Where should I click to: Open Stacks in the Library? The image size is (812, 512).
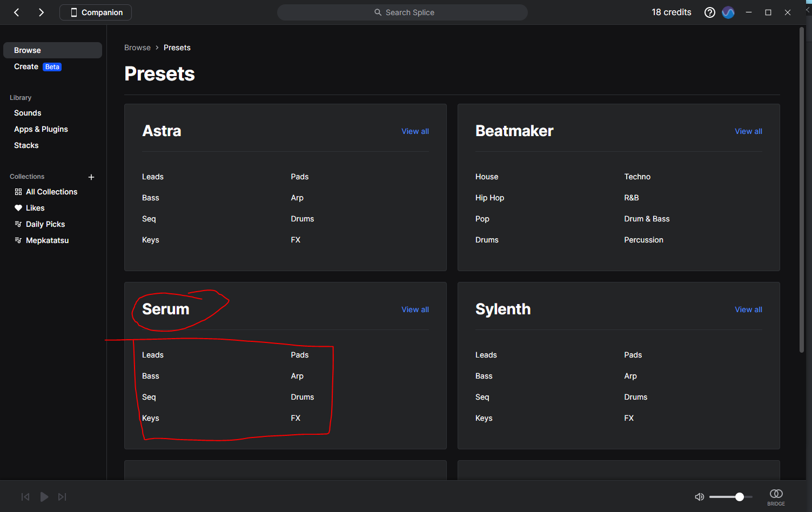click(x=26, y=145)
